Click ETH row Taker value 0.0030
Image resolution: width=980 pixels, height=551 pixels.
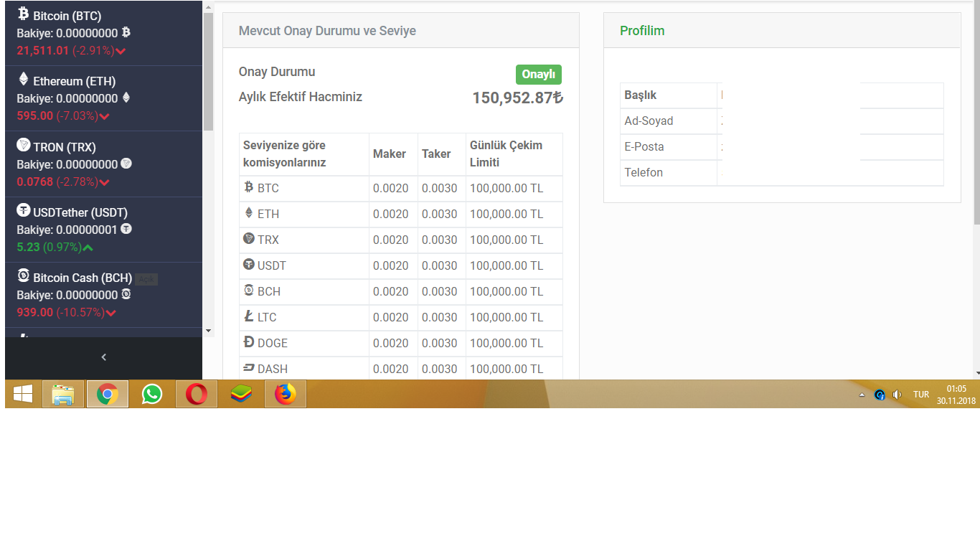click(x=440, y=214)
